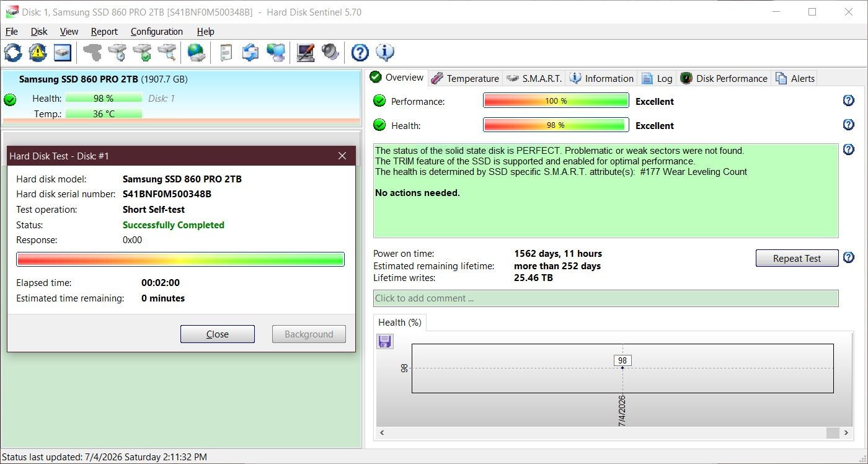Open the Configuration menu
The height and width of the screenshot is (464, 868).
pos(156,32)
